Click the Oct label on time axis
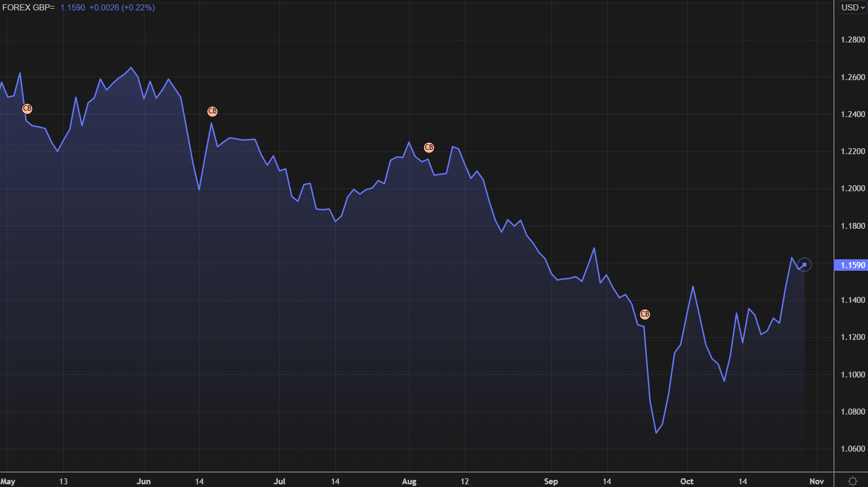The width and height of the screenshot is (868, 487). point(687,482)
